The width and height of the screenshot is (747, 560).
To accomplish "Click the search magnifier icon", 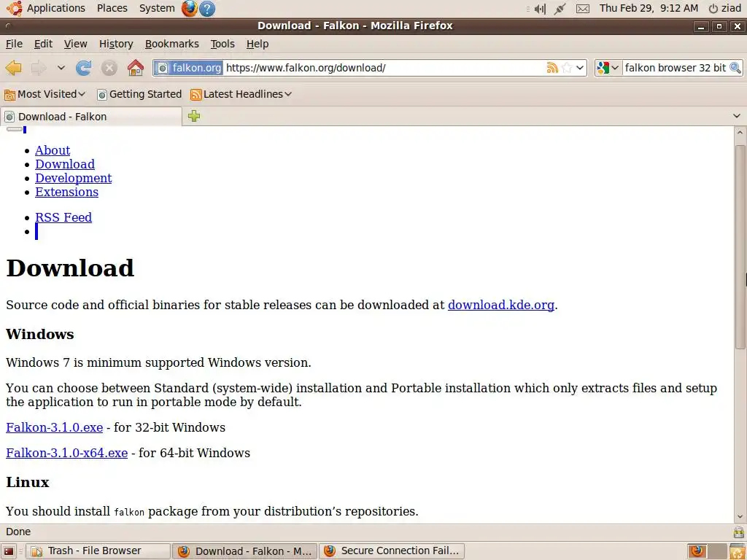I will 735,68.
